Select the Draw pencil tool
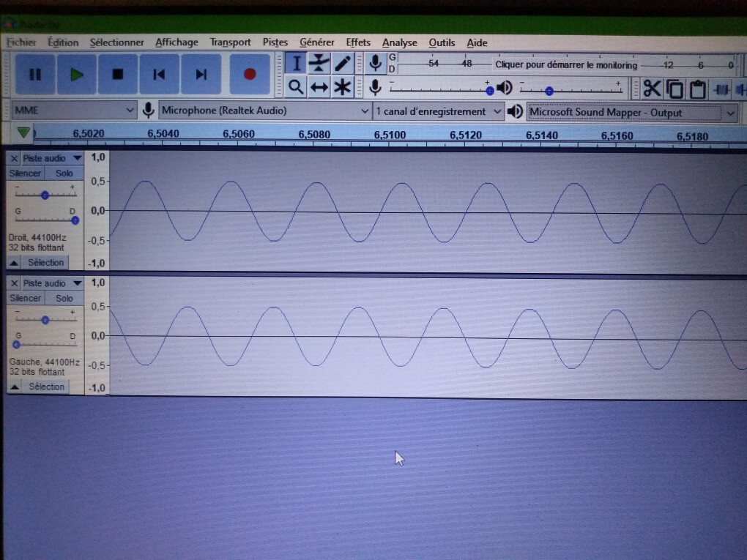 342,63
